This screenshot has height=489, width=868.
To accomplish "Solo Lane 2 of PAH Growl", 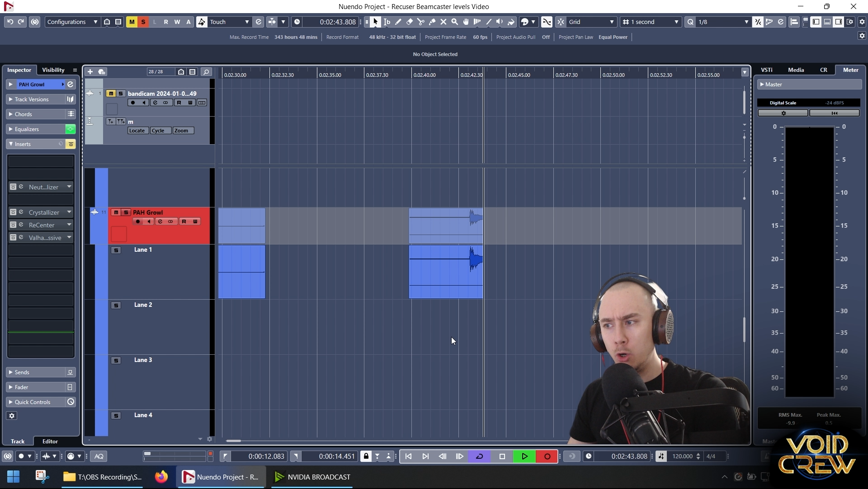I will tap(116, 306).
